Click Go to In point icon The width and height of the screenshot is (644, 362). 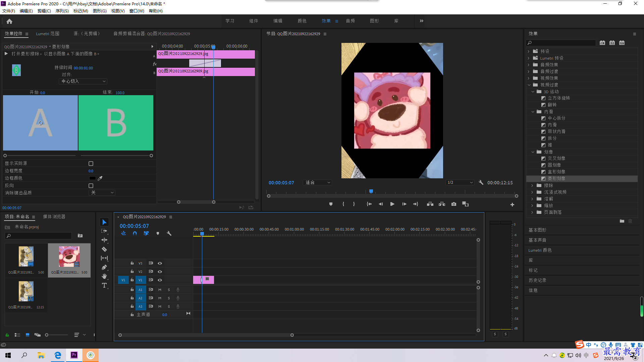pyautogui.click(x=369, y=204)
